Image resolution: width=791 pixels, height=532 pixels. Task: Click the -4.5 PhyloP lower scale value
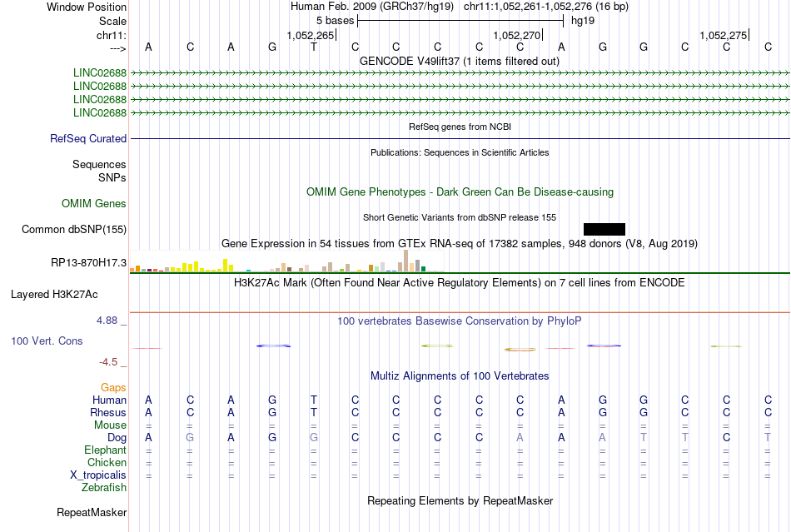[x=108, y=362]
